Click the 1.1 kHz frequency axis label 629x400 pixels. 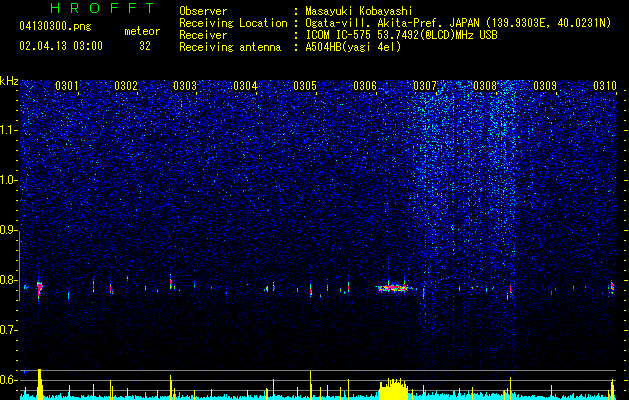point(9,130)
